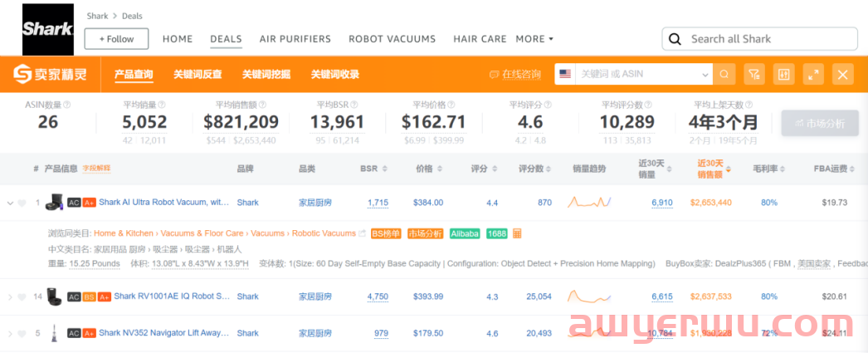Click the orange BS榜单 badge
Viewport: 868px width, 353px height.
(387, 233)
